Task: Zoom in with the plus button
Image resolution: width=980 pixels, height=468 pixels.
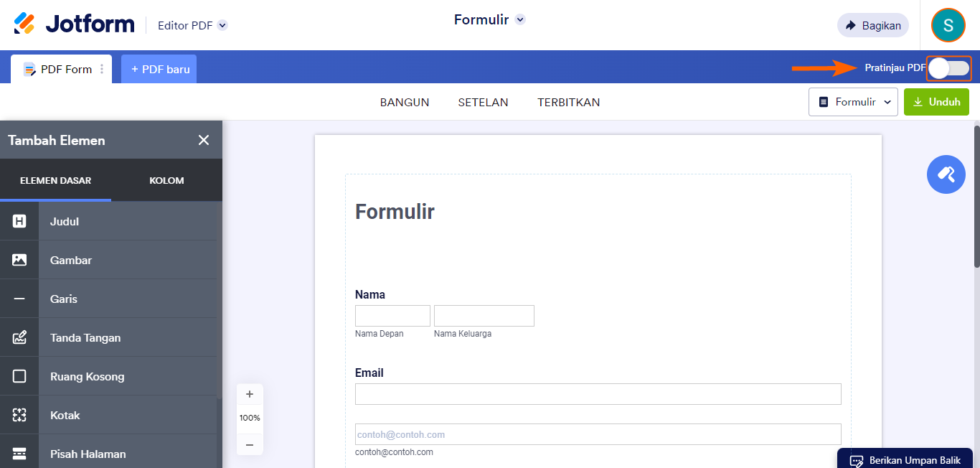Action: point(250,394)
